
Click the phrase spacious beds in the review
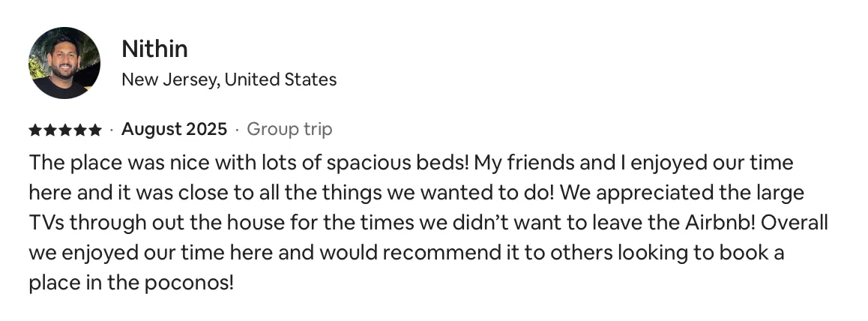point(397,163)
